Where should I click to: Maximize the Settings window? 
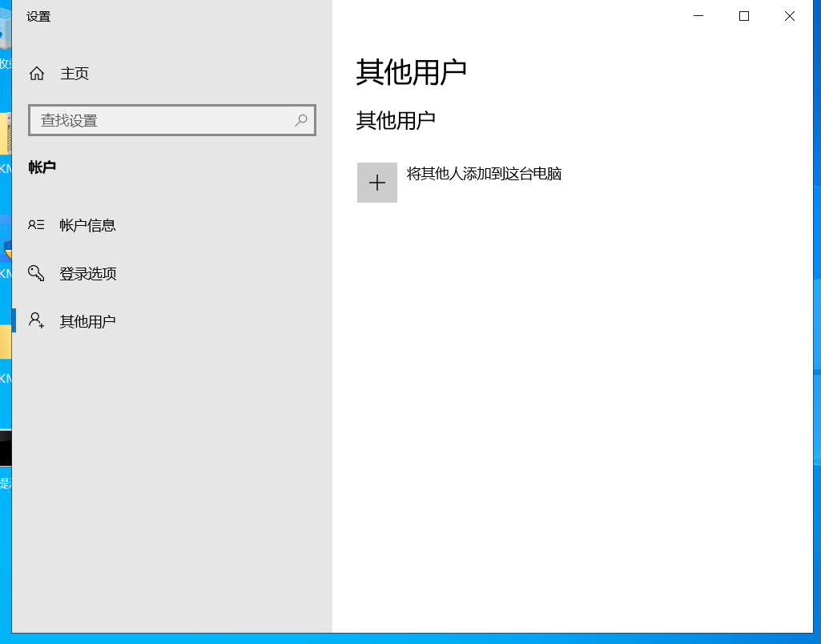743,15
